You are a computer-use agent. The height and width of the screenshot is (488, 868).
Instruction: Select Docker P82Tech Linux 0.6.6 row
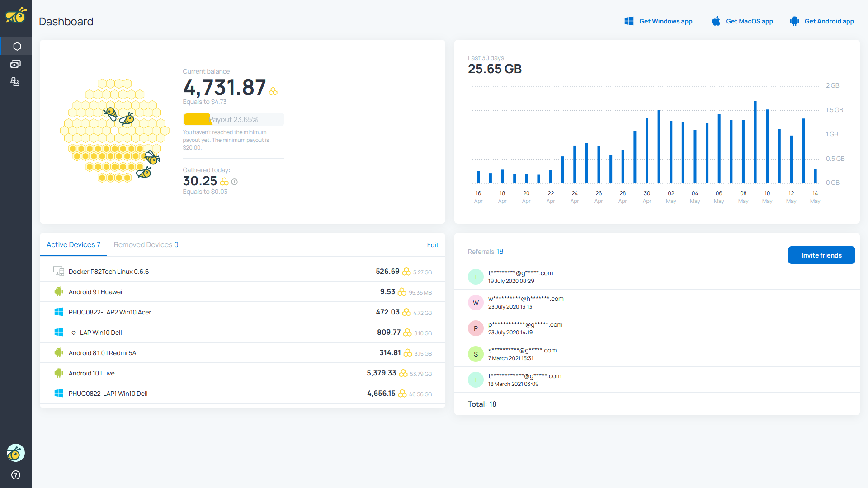(x=242, y=271)
